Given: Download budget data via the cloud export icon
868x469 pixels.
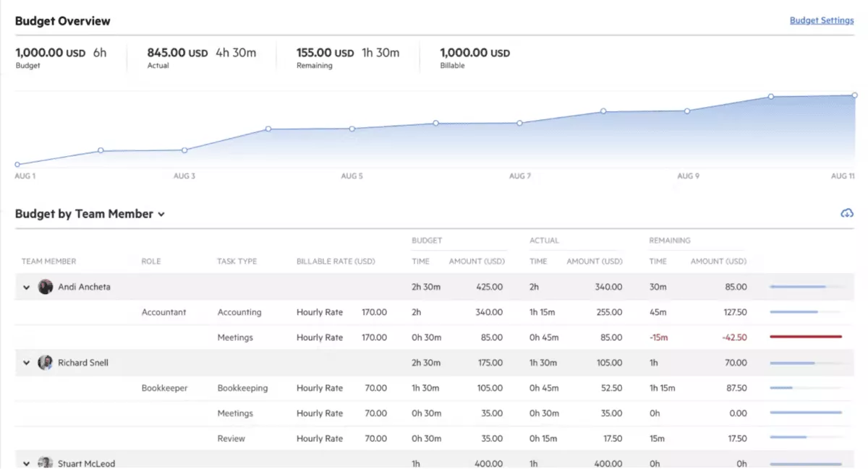Looking at the screenshot, I should 846,212.
